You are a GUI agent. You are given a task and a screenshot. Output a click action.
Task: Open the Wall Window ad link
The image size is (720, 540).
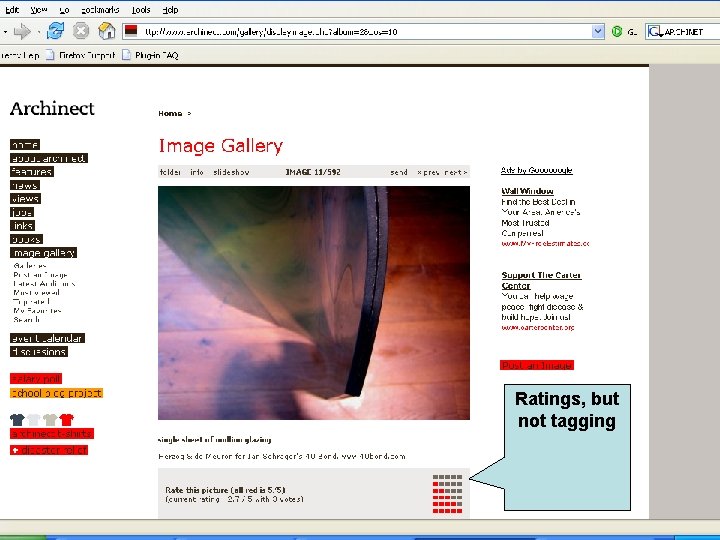(x=527, y=191)
